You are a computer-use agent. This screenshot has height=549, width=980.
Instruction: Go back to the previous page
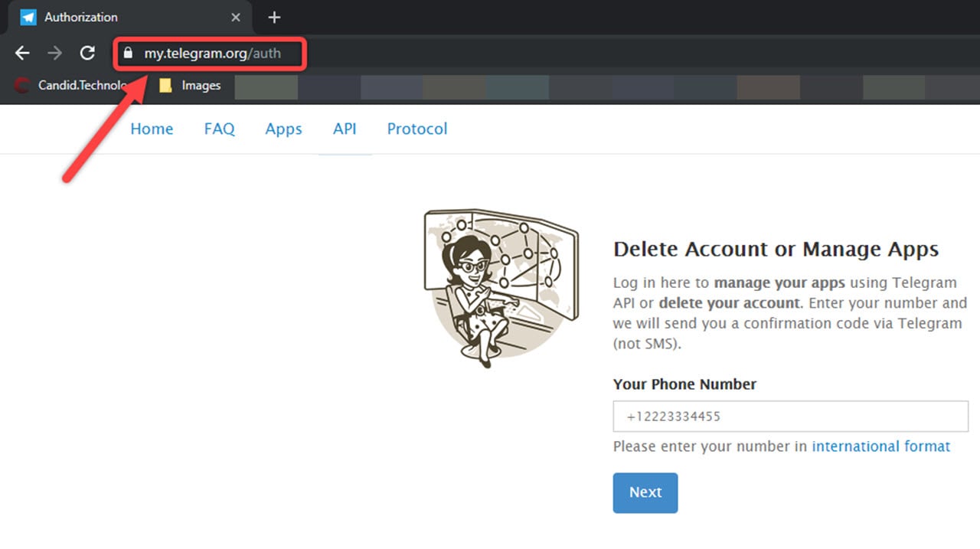[22, 53]
